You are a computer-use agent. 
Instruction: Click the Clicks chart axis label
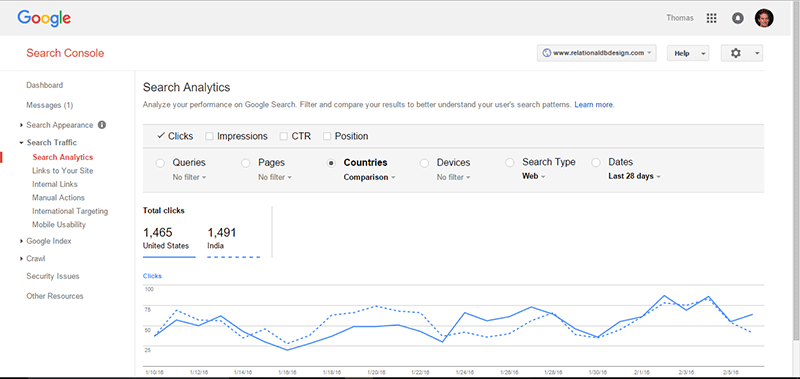(152, 276)
